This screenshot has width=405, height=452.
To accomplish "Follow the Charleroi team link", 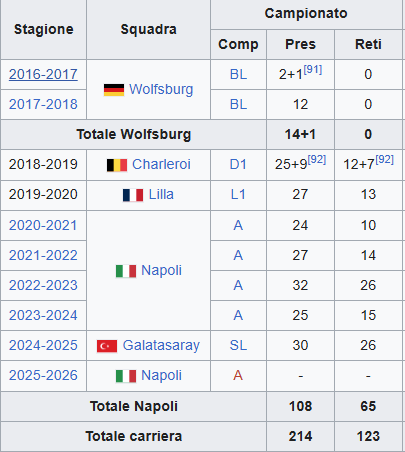I will point(161,164).
